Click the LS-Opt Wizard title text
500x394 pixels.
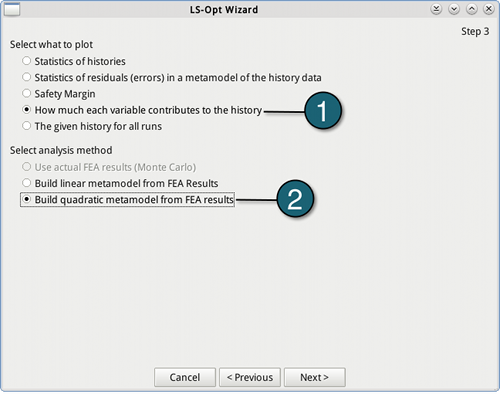(224, 10)
